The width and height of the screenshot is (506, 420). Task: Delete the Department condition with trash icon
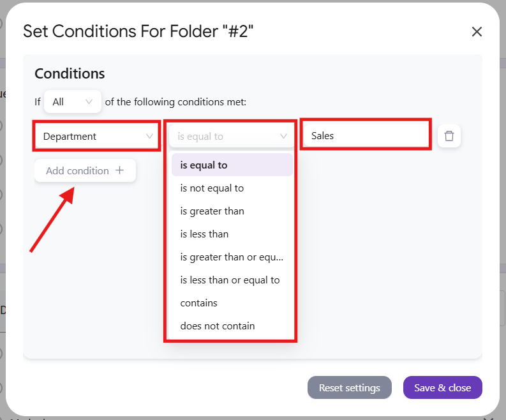(x=449, y=136)
